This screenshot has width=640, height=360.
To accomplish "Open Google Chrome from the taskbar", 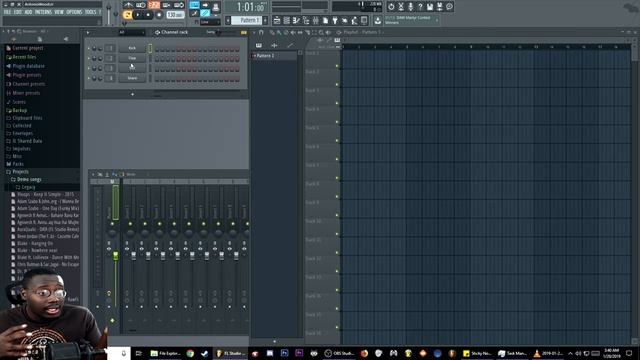I will [190, 353].
